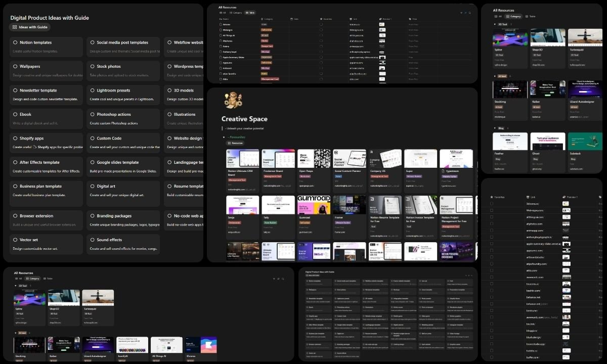
Task: Click the Date column header calendar icon
Action: (x=291, y=19)
